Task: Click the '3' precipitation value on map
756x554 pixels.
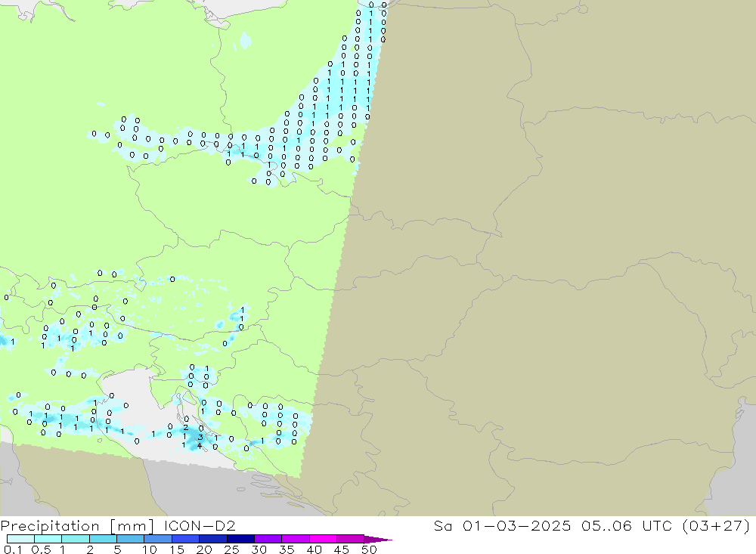Action: 200,438
